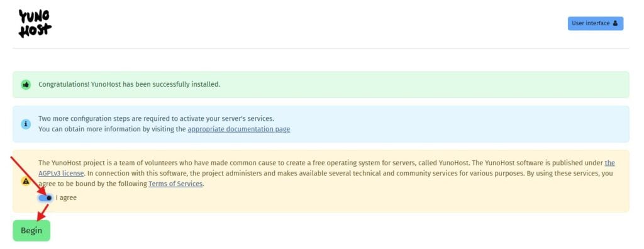This screenshot has width=644, height=249.
Task: Open the Terms of Services link
Action: 175,184
